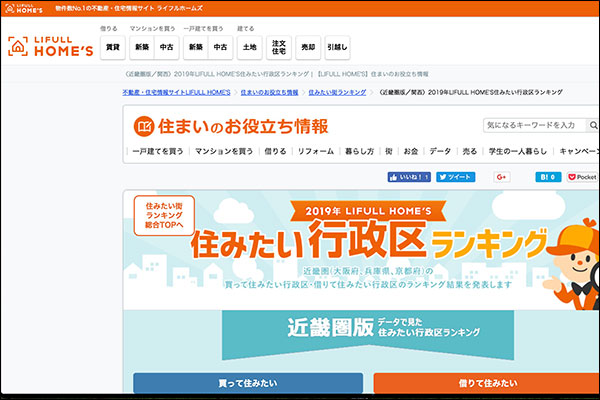Follow the 住みたい街ランキング breadcrumb link
This screenshot has width=600, height=400.
339,91
